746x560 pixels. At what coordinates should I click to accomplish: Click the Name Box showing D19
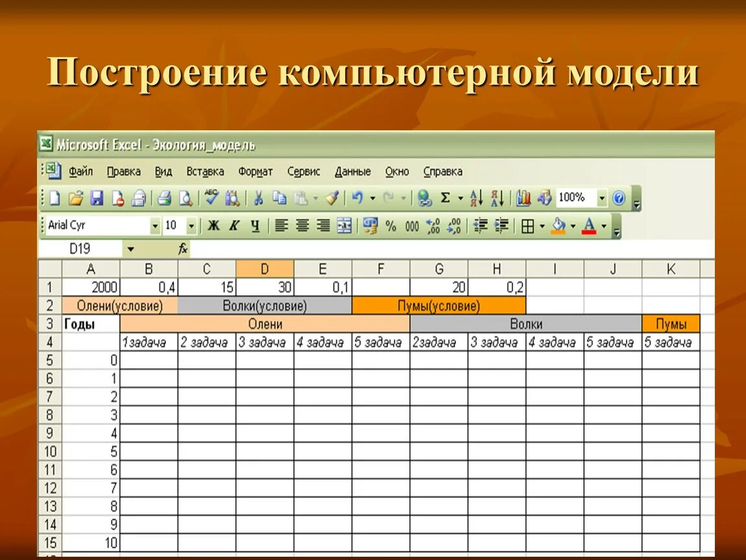(80, 249)
